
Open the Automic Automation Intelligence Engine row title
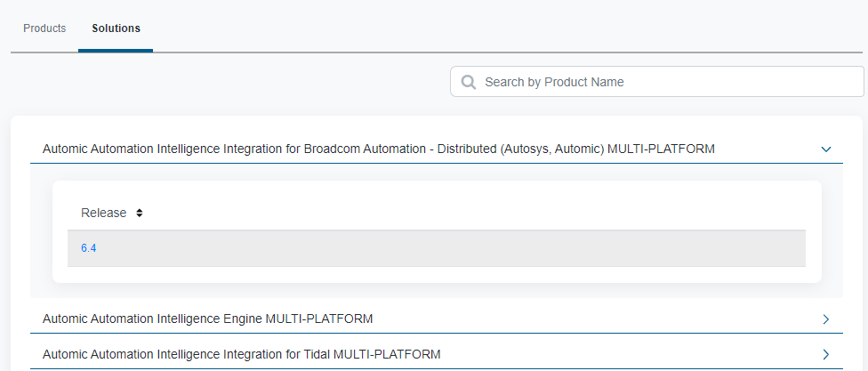[x=151, y=319]
